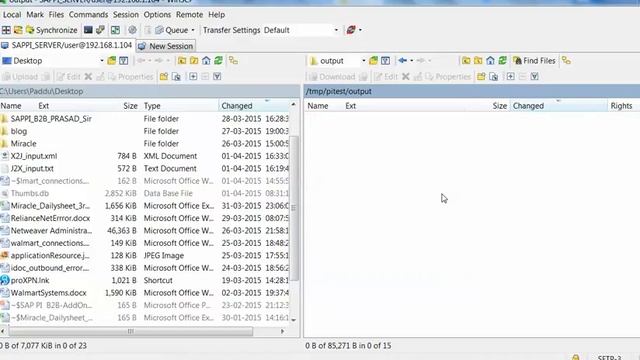Open the Help menu
This screenshot has height=360, width=640.
216,15
